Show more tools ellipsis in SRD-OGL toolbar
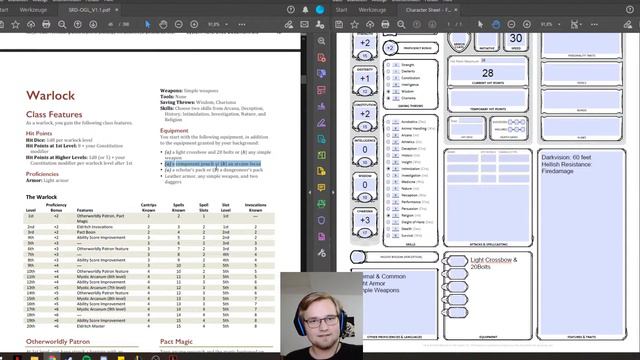Viewport: 640px width, 360px height. click(x=242, y=24)
